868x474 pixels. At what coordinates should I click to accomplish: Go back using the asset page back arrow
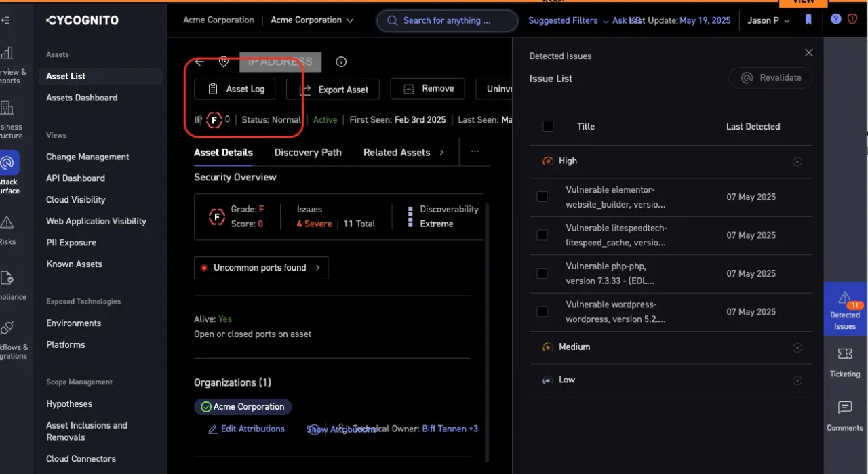[x=199, y=62]
